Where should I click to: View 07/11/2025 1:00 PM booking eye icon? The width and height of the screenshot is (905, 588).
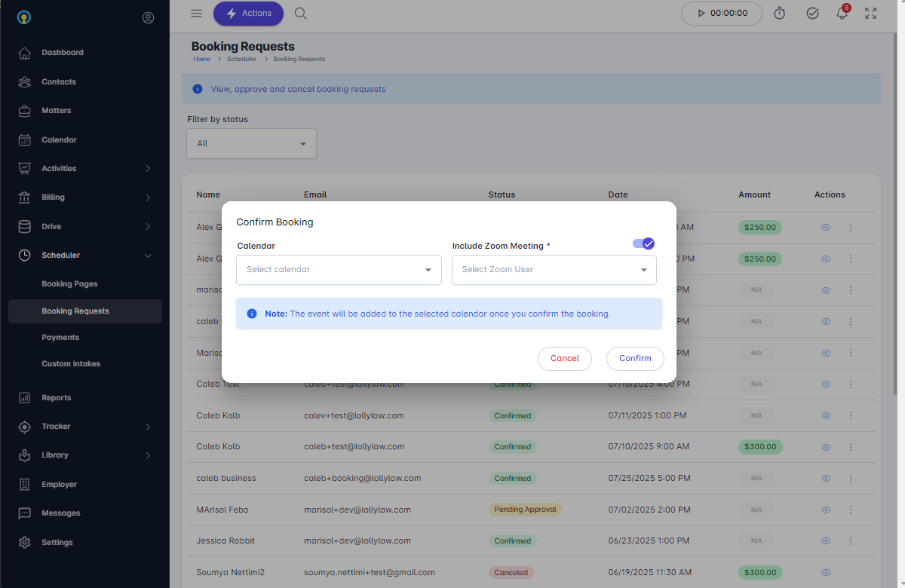point(826,415)
